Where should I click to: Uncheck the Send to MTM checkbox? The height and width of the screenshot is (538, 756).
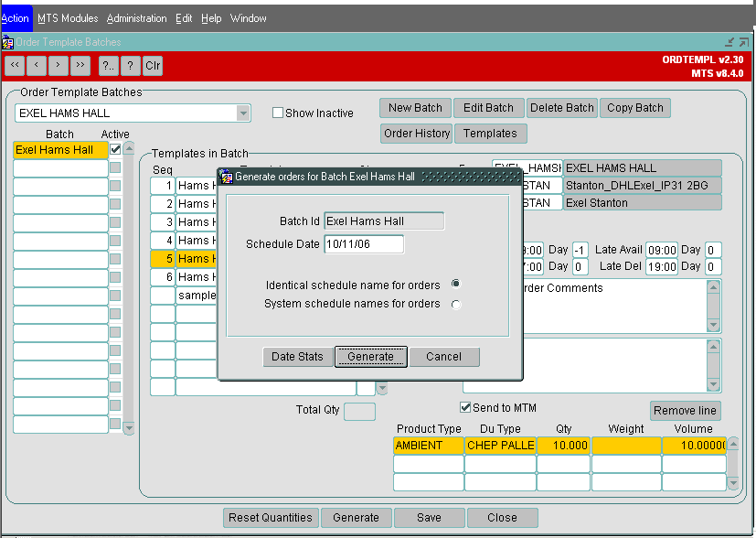465,408
